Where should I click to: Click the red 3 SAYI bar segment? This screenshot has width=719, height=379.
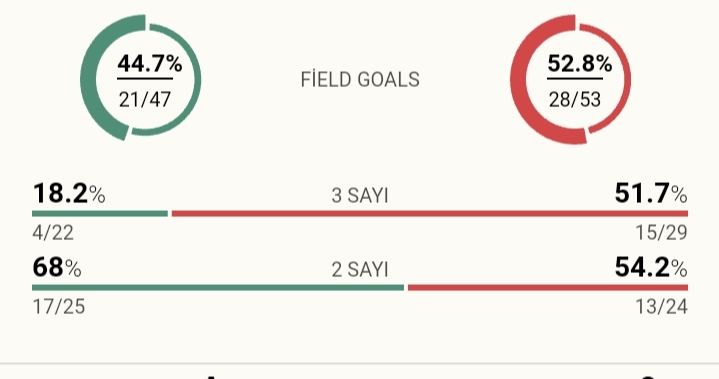click(x=430, y=214)
